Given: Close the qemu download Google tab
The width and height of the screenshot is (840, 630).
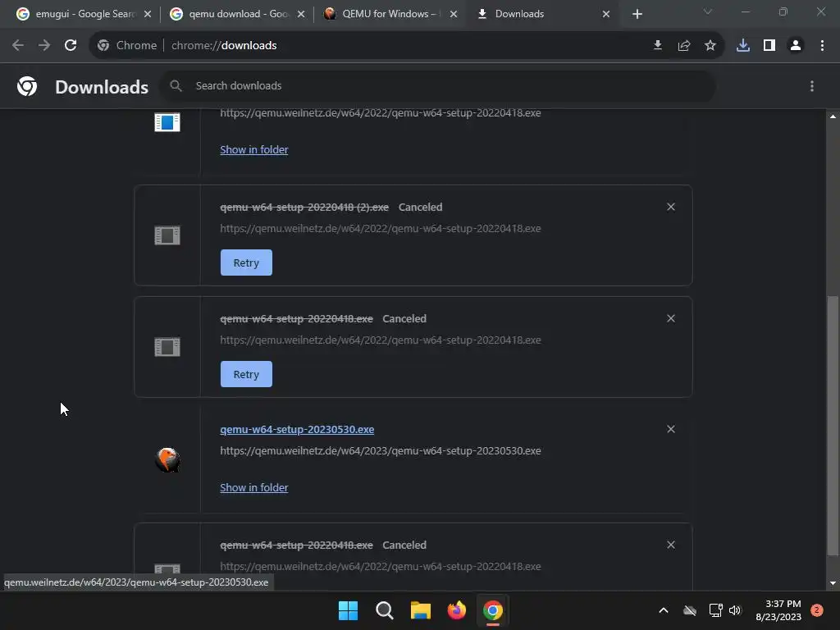Looking at the screenshot, I should click(301, 14).
